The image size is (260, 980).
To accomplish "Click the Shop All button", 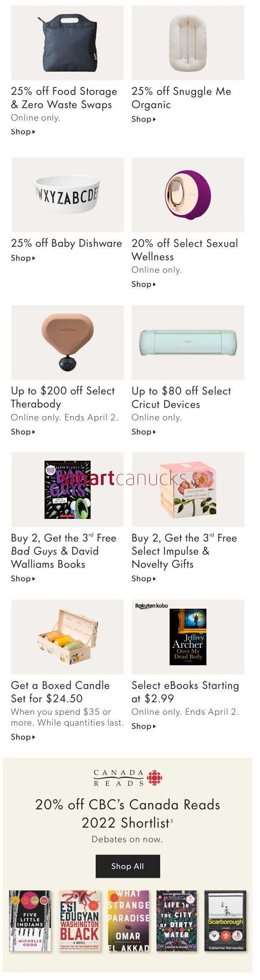I will (x=128, y=866).
